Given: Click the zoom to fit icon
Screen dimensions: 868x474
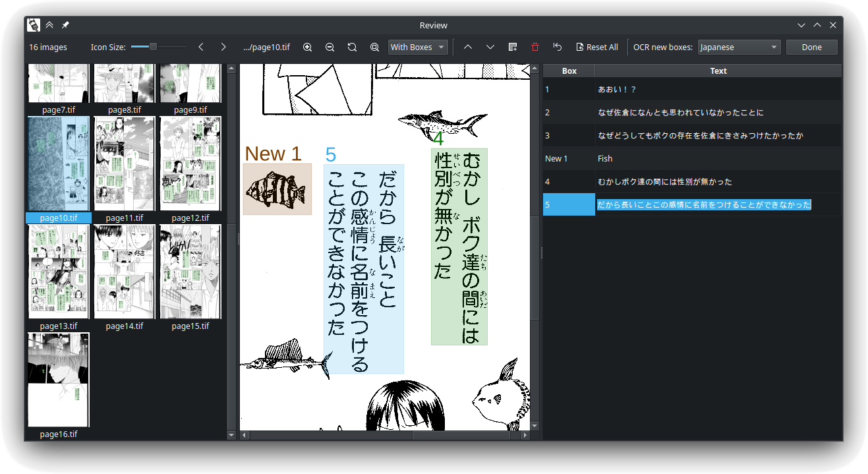Looking at the screenshot, I should pos(374,47).
